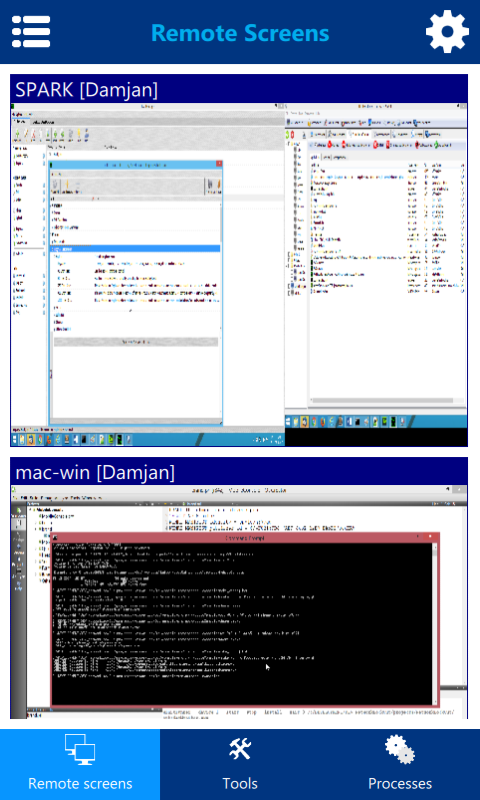480x800 pixels.
Task: Click the Remote Screens header title
Action: (240, 33)
